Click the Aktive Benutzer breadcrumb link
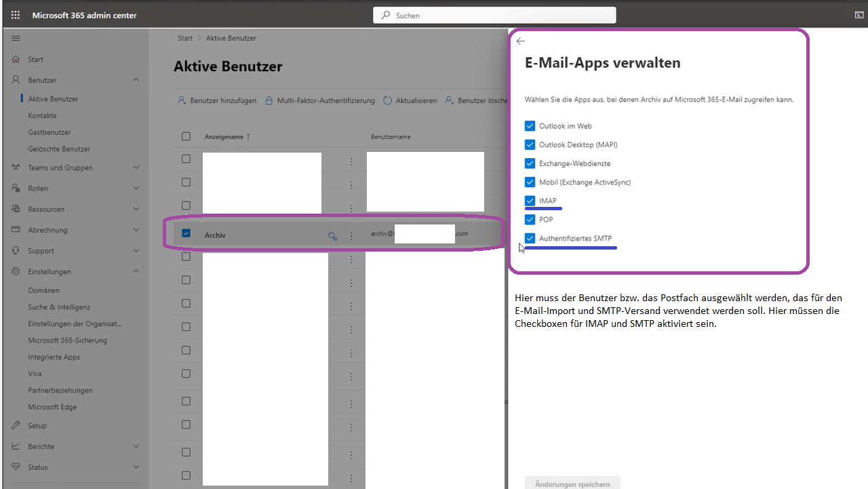The width and height of the screenshot is (868, 489). (231, 39)
